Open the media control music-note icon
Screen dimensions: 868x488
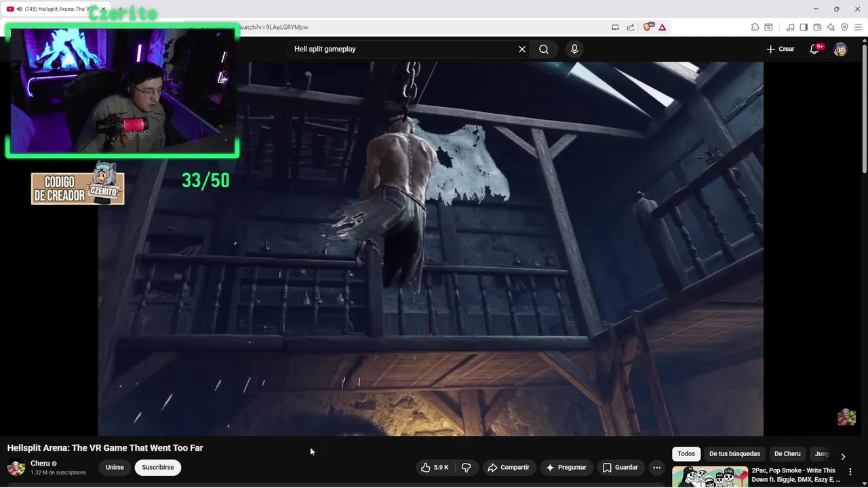coord(790,27)
